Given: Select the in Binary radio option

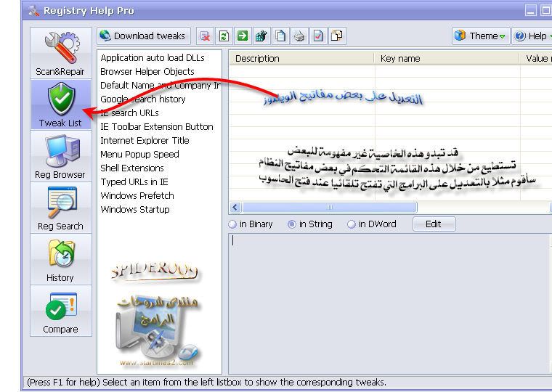Looking at the screenshot, I should point(251,224).
